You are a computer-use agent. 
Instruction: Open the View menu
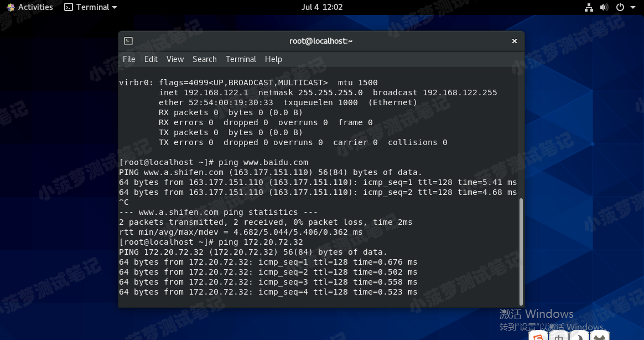point(175,59)
